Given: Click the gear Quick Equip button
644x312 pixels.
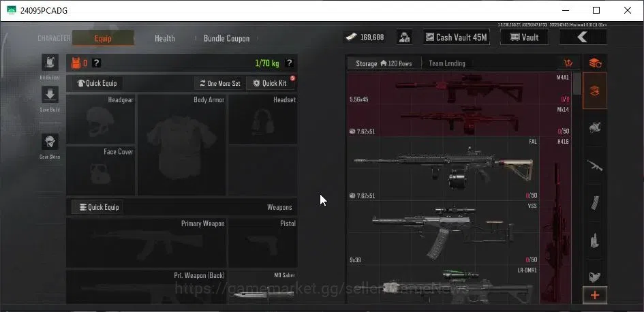Looking at the screenshot, I should click(x=97, y=83).
